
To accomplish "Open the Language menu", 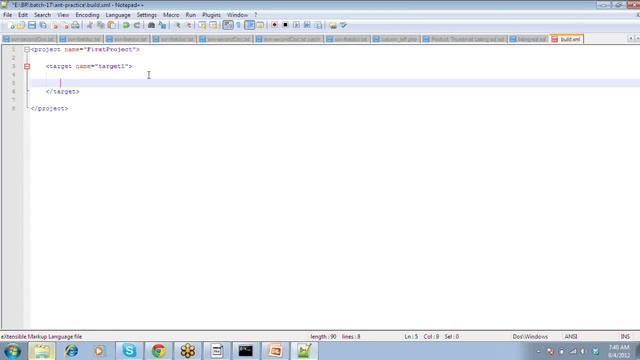I will coord(118,15).
